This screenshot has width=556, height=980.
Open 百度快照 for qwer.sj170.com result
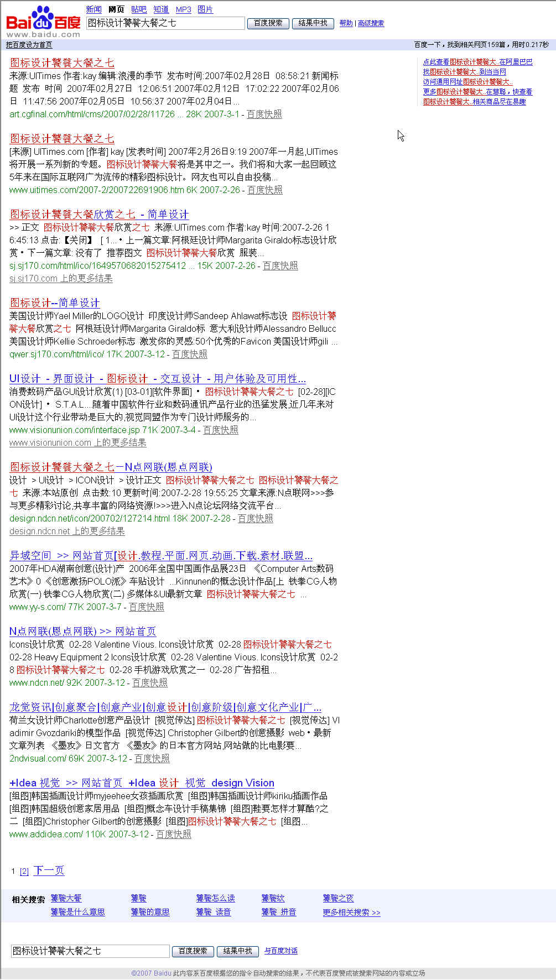click(x=189, y=354)
